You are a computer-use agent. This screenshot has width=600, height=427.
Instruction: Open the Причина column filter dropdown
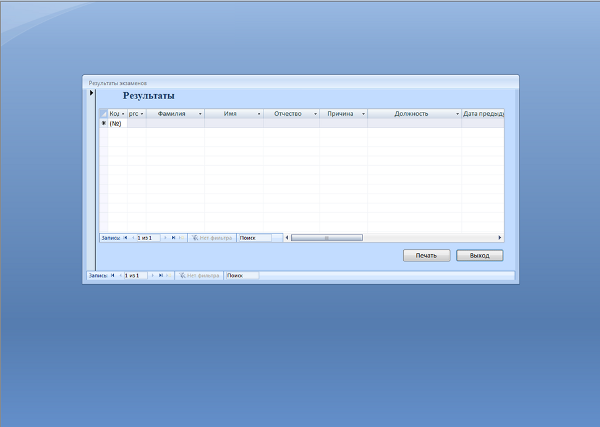(x=364, y=114)
